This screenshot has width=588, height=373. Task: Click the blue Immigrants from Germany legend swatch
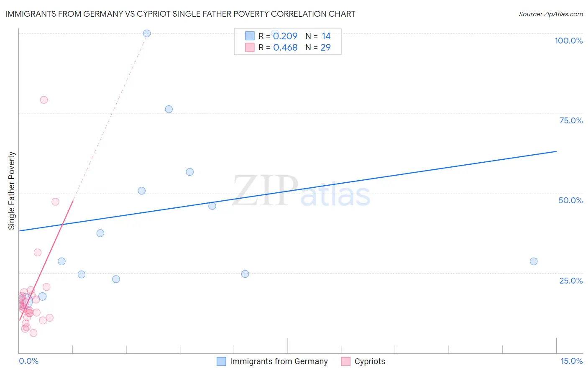(221, 361)
